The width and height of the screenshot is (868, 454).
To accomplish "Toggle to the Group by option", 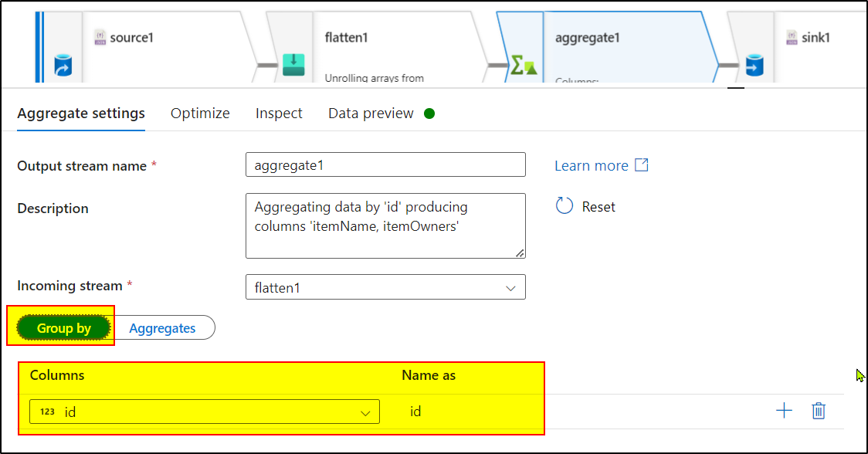I will click(x=64, y=328).
